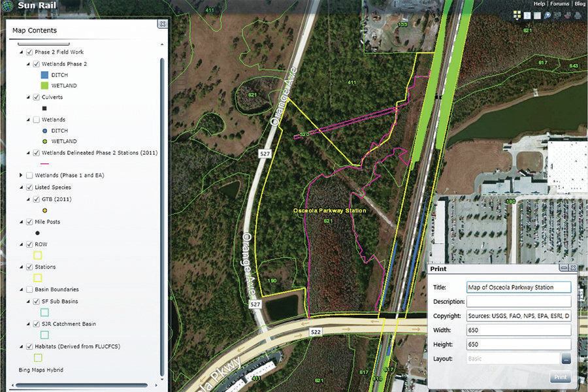The height and width of the screenshot is (392, 588).
Task: Open the Blog link
Action: 580,4
